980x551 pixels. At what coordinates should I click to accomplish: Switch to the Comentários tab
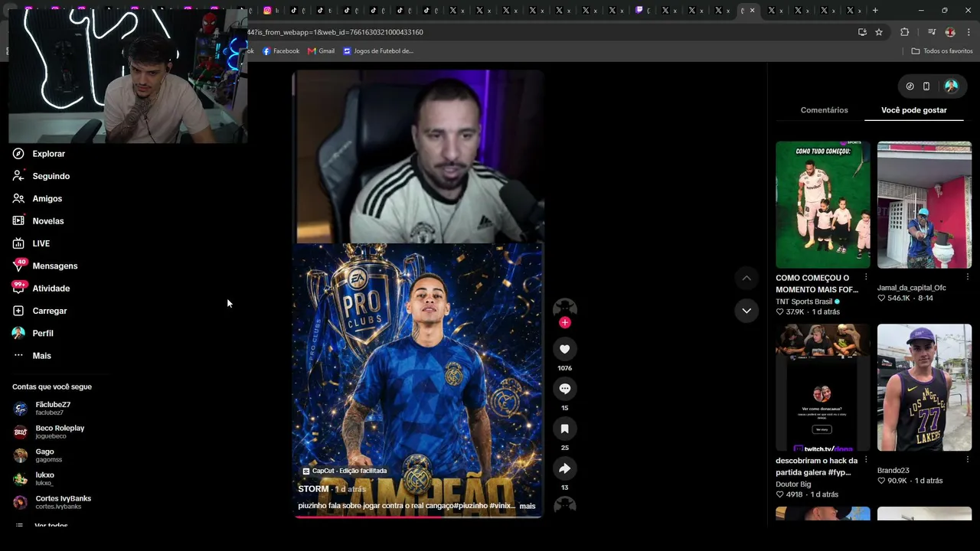coord(824,110)
